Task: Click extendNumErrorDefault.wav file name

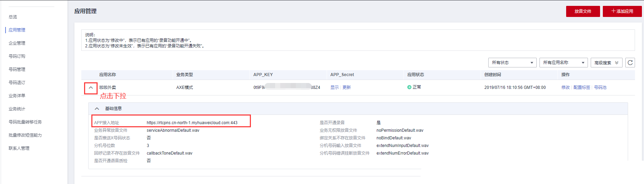Action: click(x=402, y=153)
